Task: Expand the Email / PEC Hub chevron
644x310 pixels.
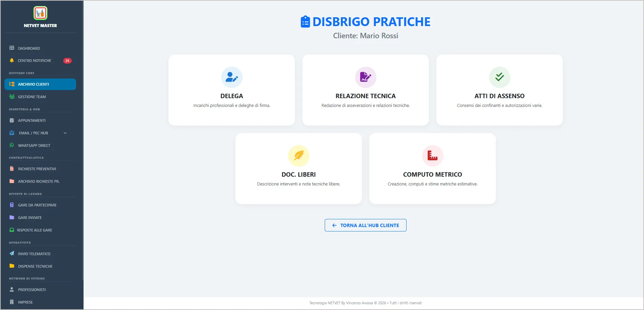Action: (x=65, y=133)
